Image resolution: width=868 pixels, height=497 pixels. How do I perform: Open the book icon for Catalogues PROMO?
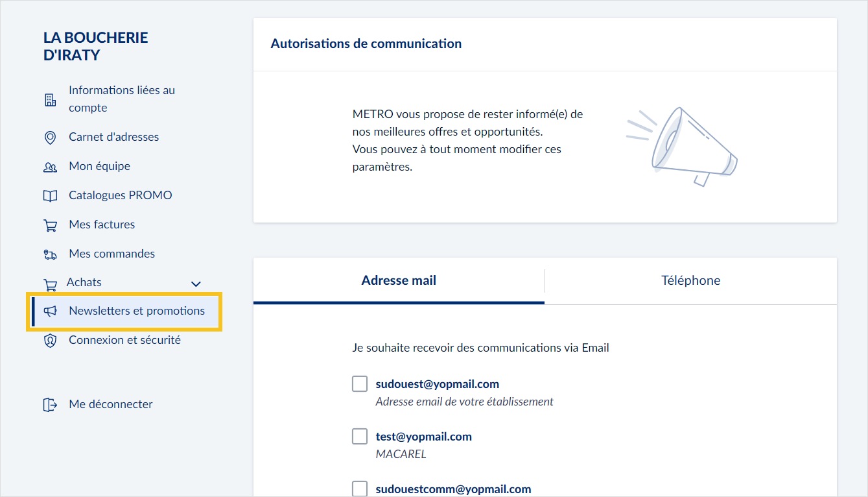51,195
